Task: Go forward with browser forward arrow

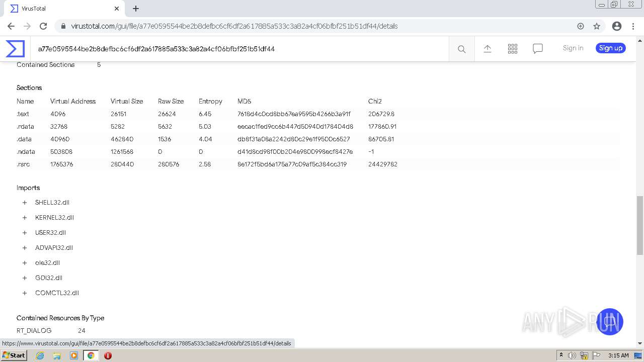Action: 27,26
